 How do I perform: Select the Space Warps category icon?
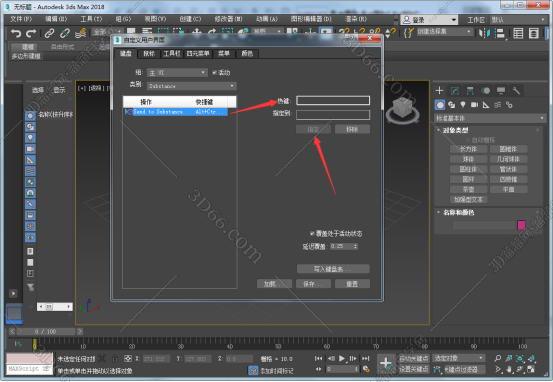(497, 105)
